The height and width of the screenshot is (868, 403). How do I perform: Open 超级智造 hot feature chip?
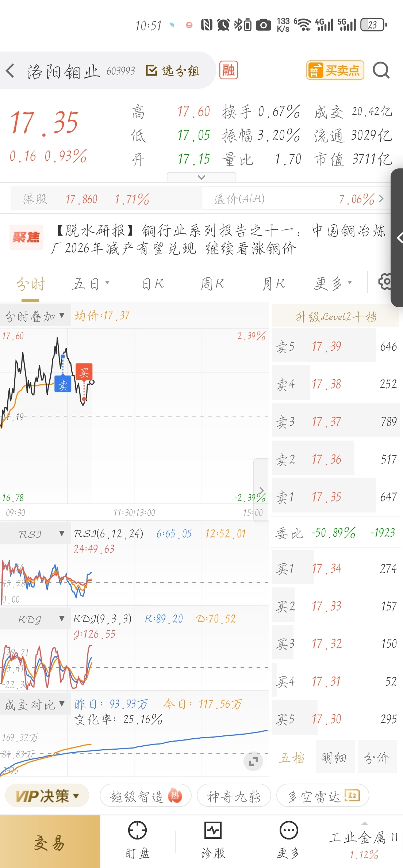(145, 796)
